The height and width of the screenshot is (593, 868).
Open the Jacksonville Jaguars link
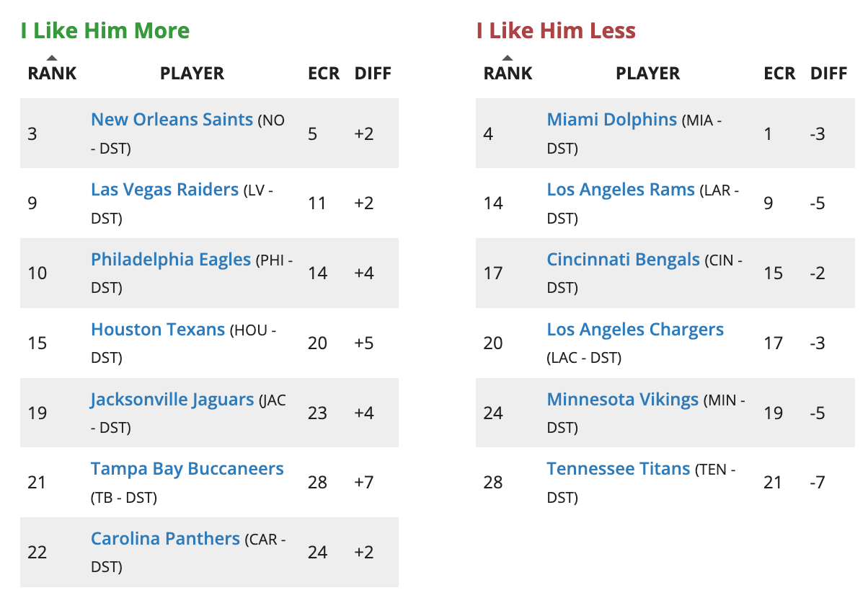pyautogui.click(x=172, y=400)
